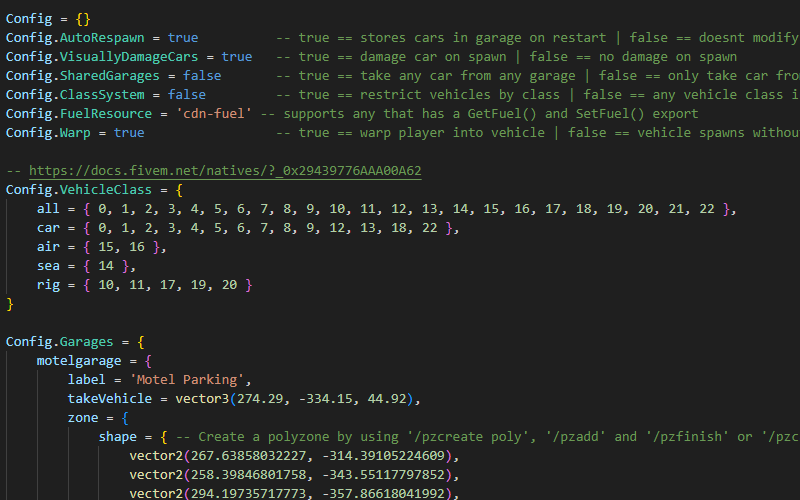
Task: Click the closing brace of Config.VehicleClass
Action: point(10,304)
